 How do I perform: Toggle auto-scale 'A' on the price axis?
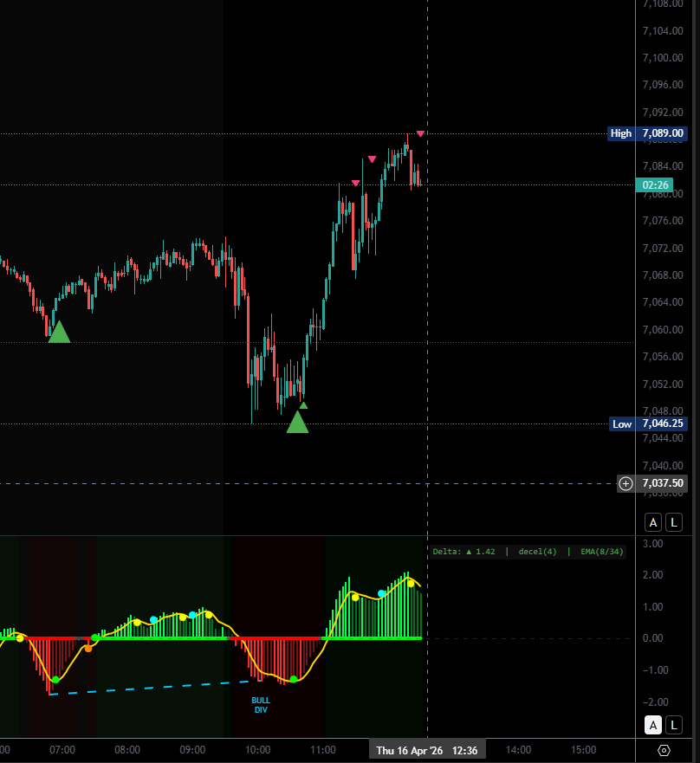point(653,522)
